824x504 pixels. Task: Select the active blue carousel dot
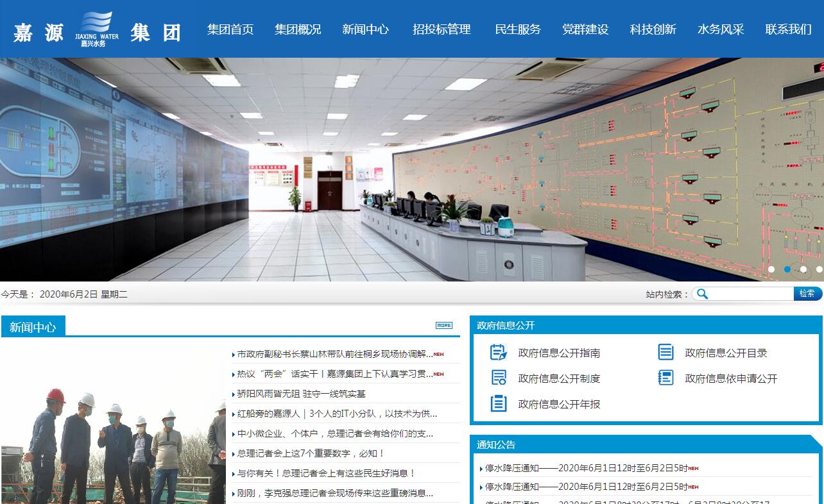(x=787, y=269)
